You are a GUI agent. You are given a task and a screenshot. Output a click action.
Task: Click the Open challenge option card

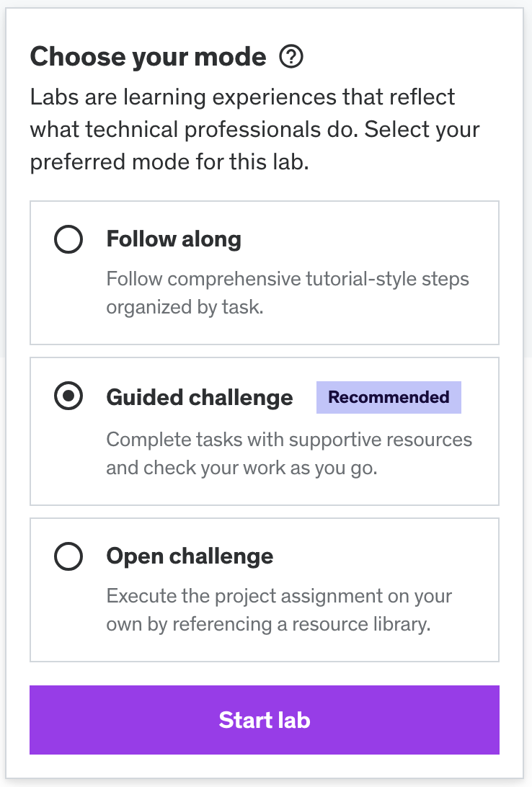[265, 589]
